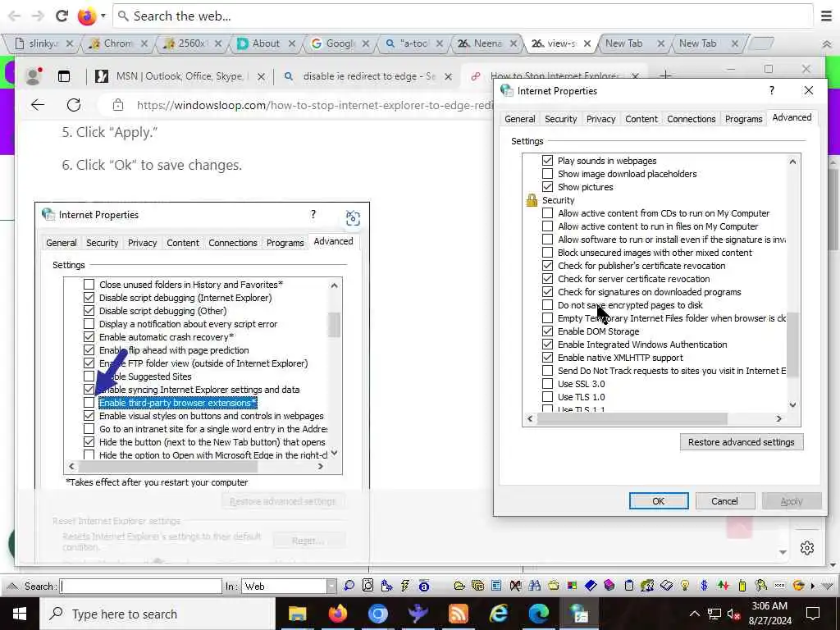The image size is (840, 630).
Task: Enable Block unsecured images with other mixed content
Action: pyautogui.click(x=547, y=253)
